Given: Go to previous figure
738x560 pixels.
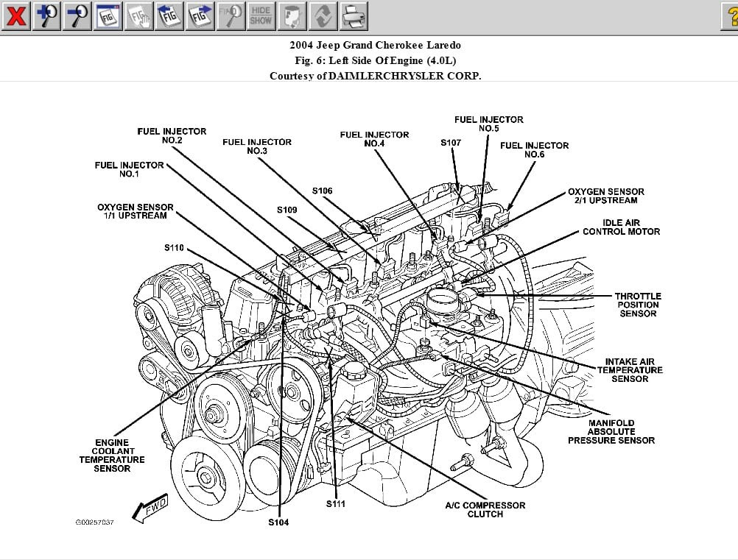Looking at the screenshot, I should click(x=169, y=16).
